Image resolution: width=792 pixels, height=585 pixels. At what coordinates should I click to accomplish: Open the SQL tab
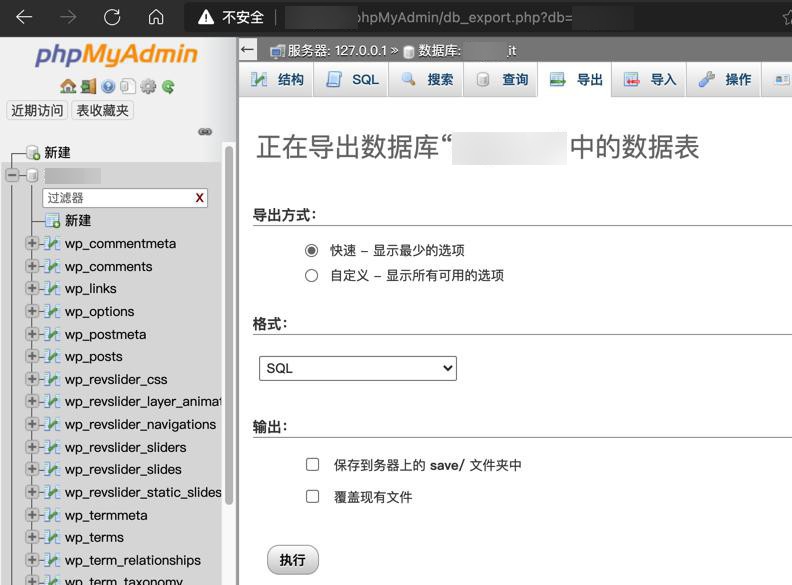click(x=351, y=79)
